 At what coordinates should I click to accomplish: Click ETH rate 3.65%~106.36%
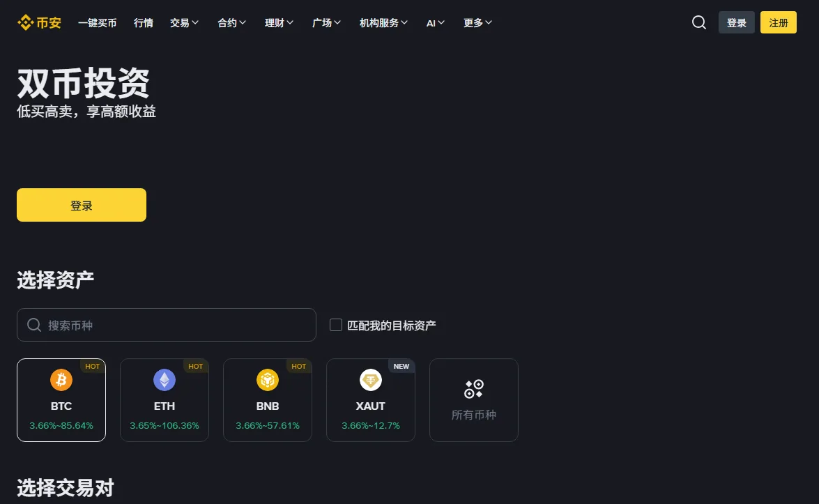point(164,426)
